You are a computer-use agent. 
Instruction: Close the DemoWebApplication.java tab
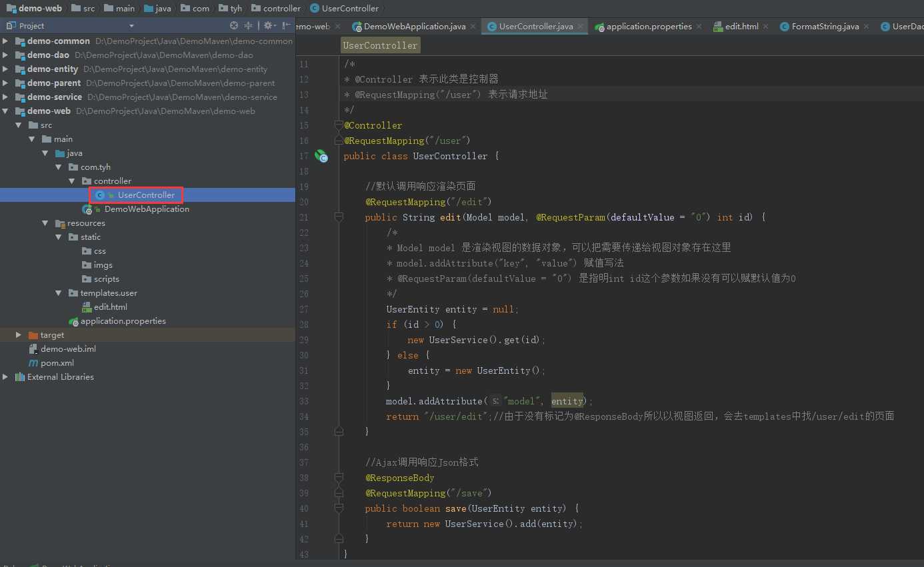pos(473,27)
